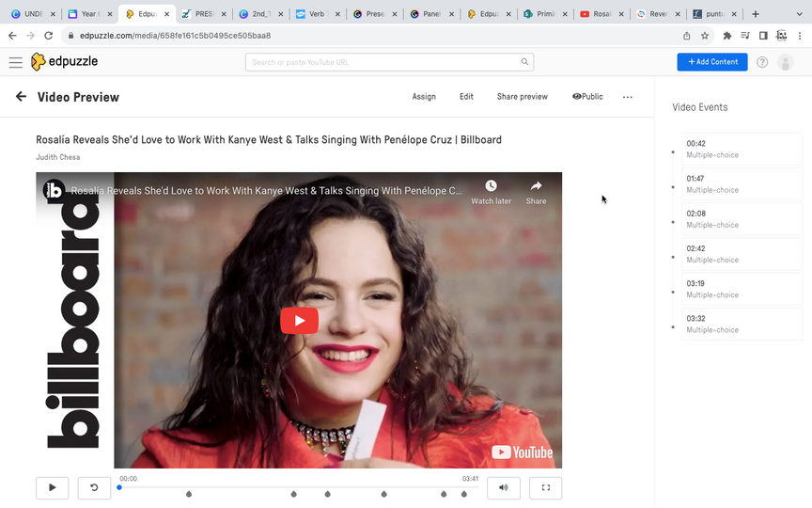The height and width of the screenshot is (508, 812).
Task: Switch to the puntu browser tab
Action: (x=714, y=14)
